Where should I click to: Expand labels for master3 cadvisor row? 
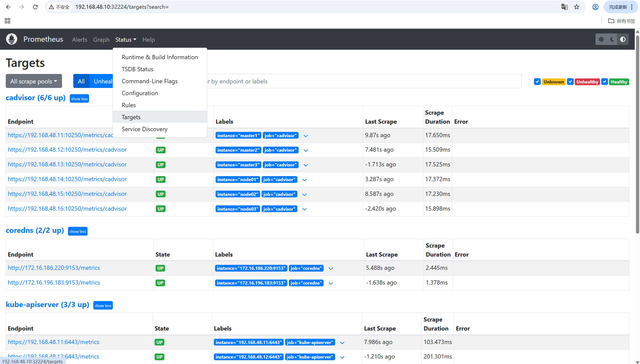(305, 165)
